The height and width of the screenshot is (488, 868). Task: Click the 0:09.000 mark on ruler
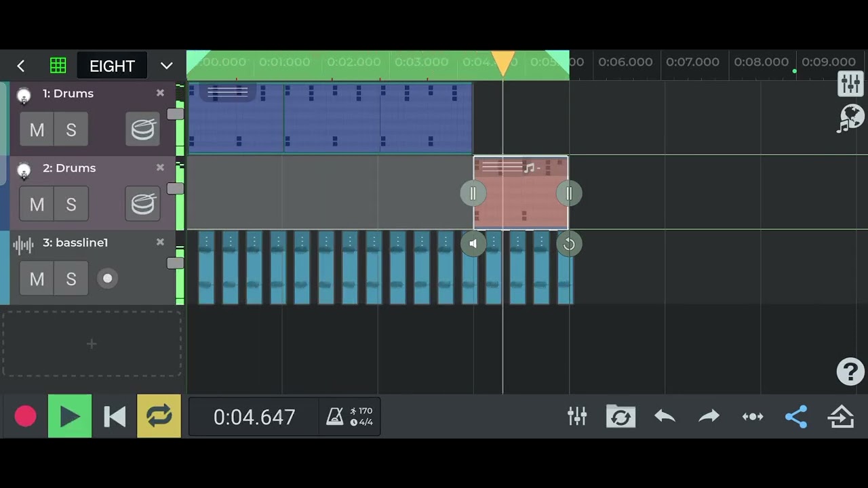pyautogui.click(x=829, y=62)
